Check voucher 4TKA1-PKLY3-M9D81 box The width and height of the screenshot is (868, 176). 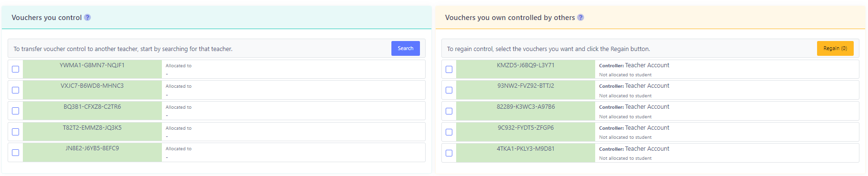pos(449,153)
